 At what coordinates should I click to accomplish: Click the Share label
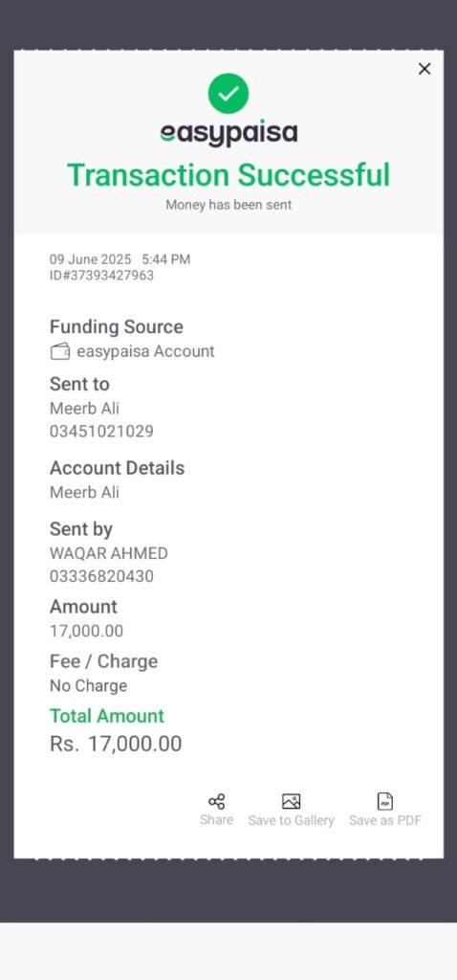click(217, 820)
